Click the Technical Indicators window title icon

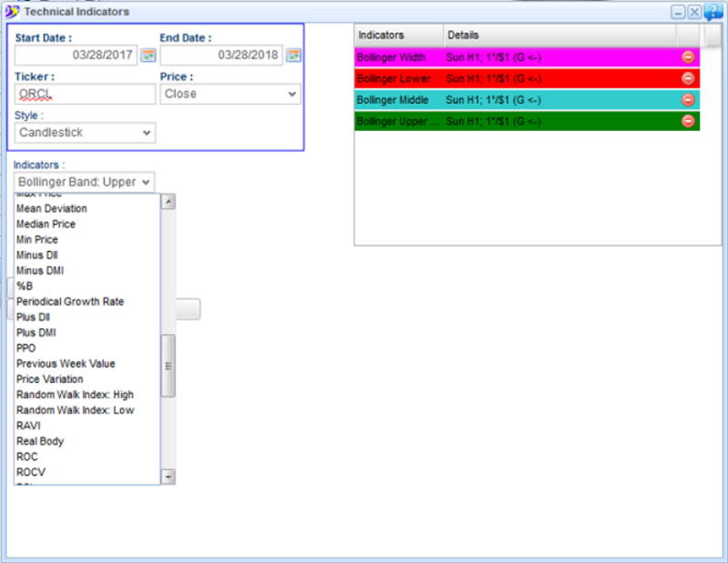click(x=12, y=12)
